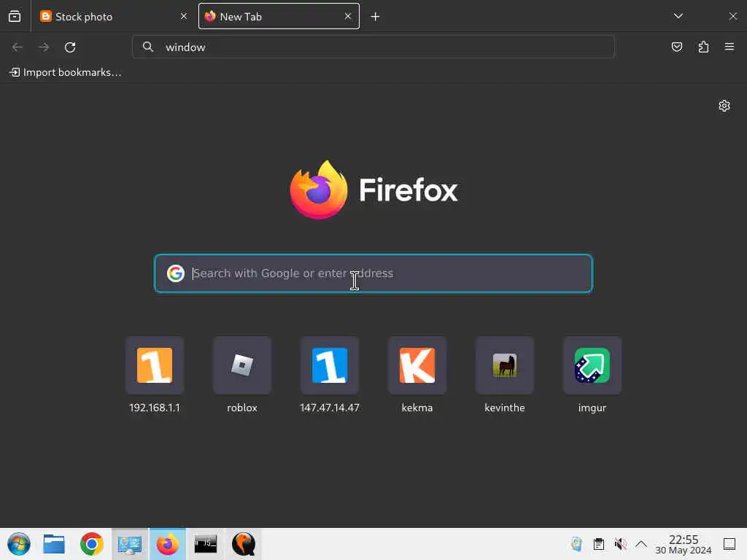Select the New Tab tab
The width and height of the screenshot is (747, 560).
coord(279,16)
